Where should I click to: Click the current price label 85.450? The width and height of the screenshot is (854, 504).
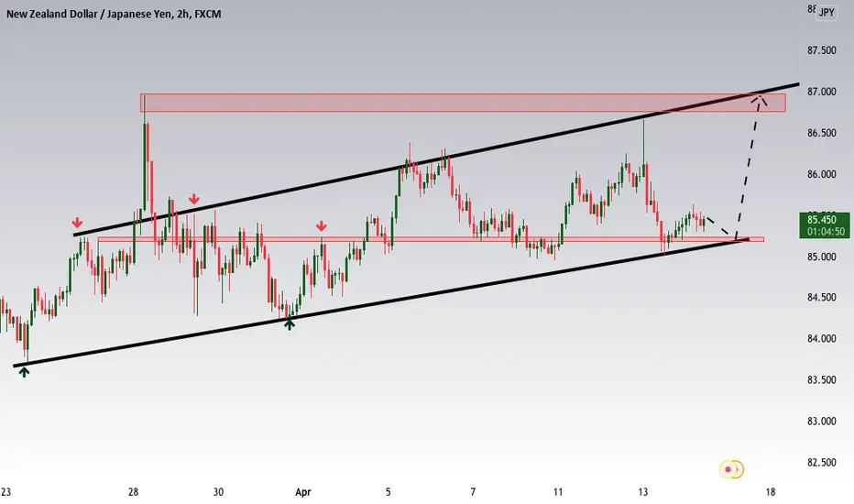click(822, 220)
